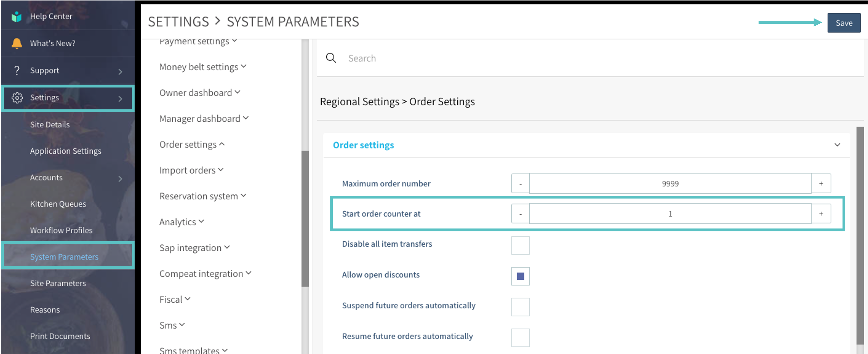This screenshot has height=354, width=868.
Task: Check Suspend future orders automatically
Action: point(520,307)
